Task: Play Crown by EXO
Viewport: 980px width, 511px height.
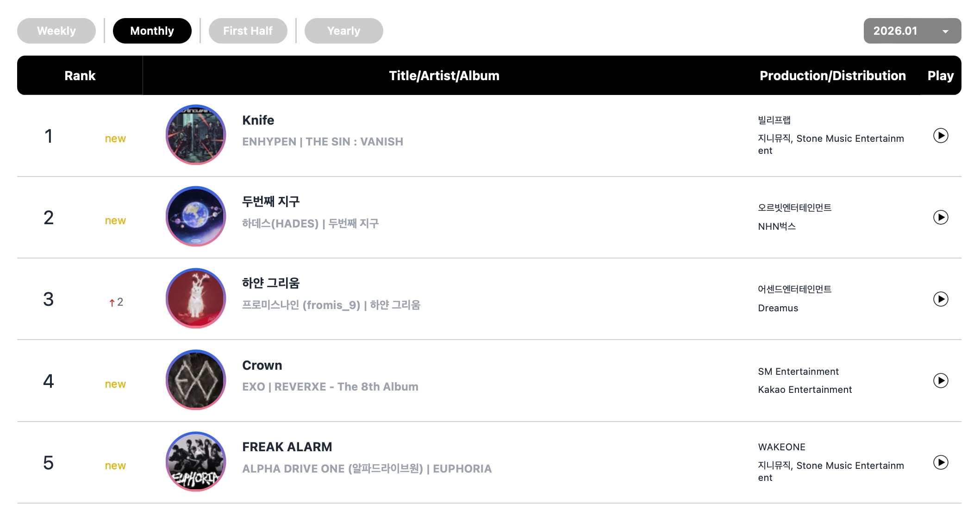Action: (940, 381)
